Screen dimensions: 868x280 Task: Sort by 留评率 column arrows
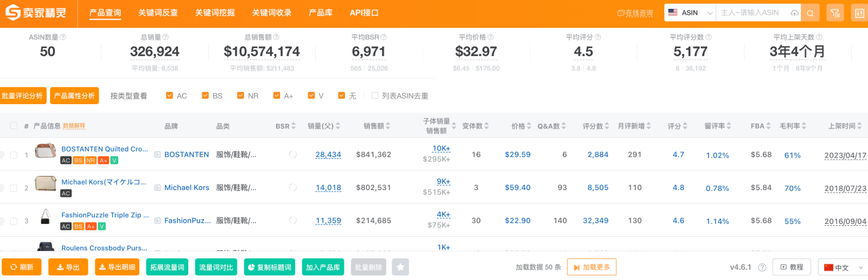click(x=729, y=126)
